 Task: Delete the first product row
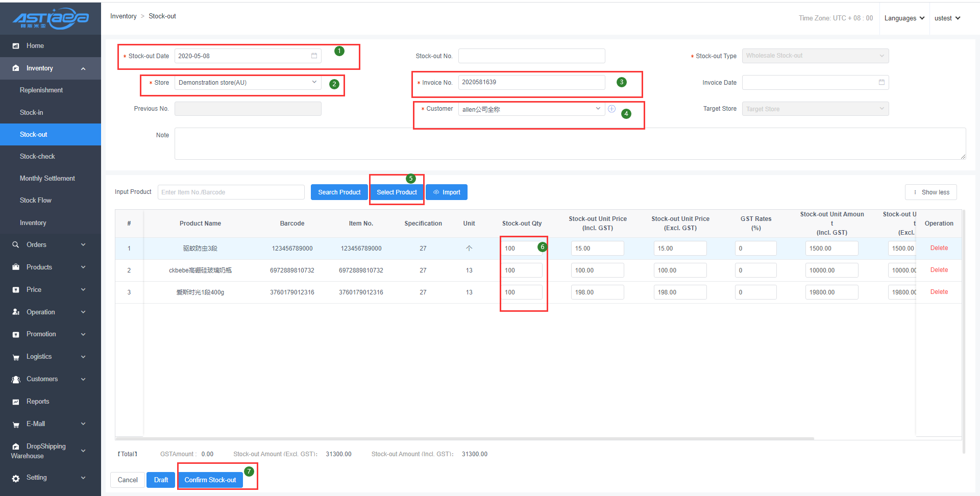939,248
